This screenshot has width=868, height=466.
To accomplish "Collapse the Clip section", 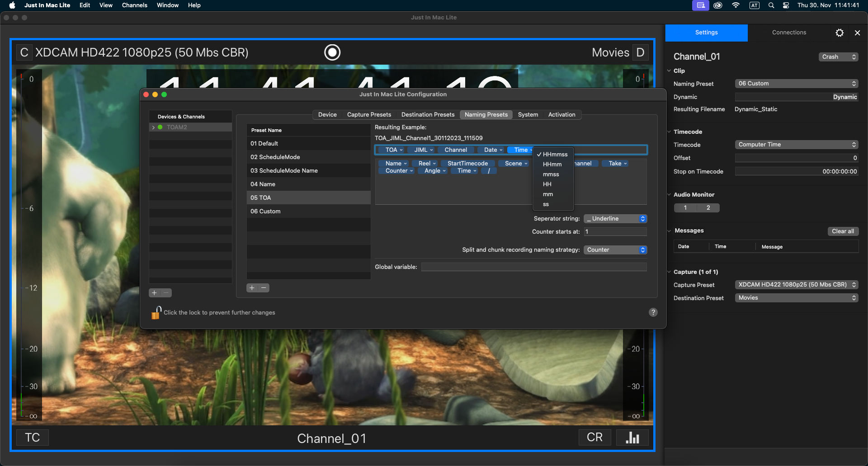I will tap(669, 71).
